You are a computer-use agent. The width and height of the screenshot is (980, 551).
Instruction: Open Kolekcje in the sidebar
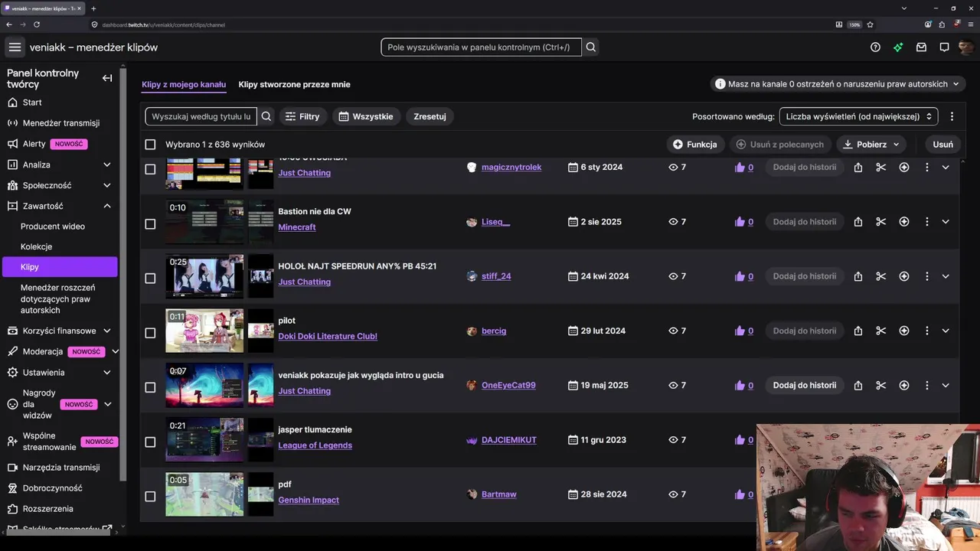click(36, 247)
